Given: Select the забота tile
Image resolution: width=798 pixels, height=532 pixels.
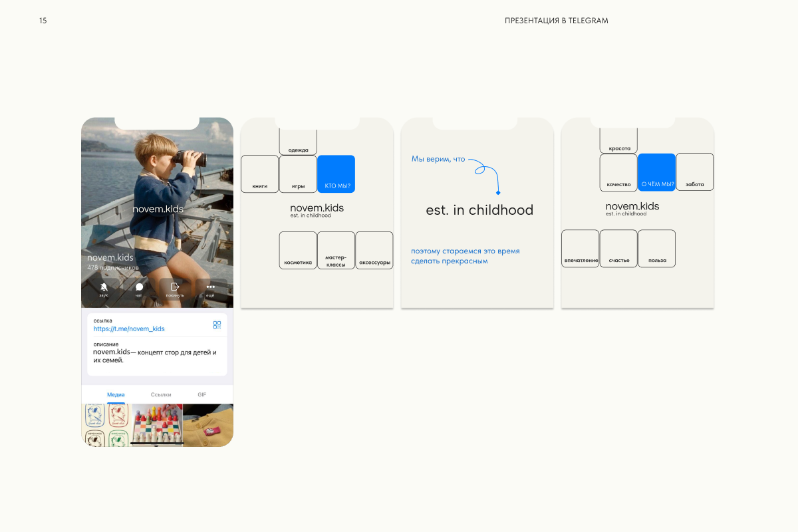Looking at the screenshot, I should [x=695, y=172].
